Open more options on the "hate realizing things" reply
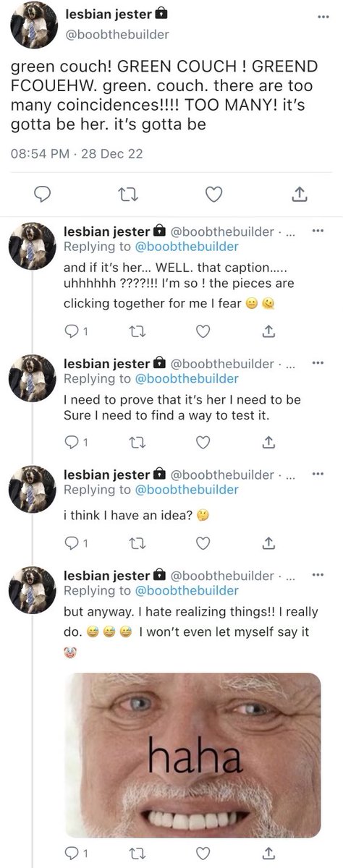Image resolution: width=343 pixels, height=868 pixels. pos(316,576)
